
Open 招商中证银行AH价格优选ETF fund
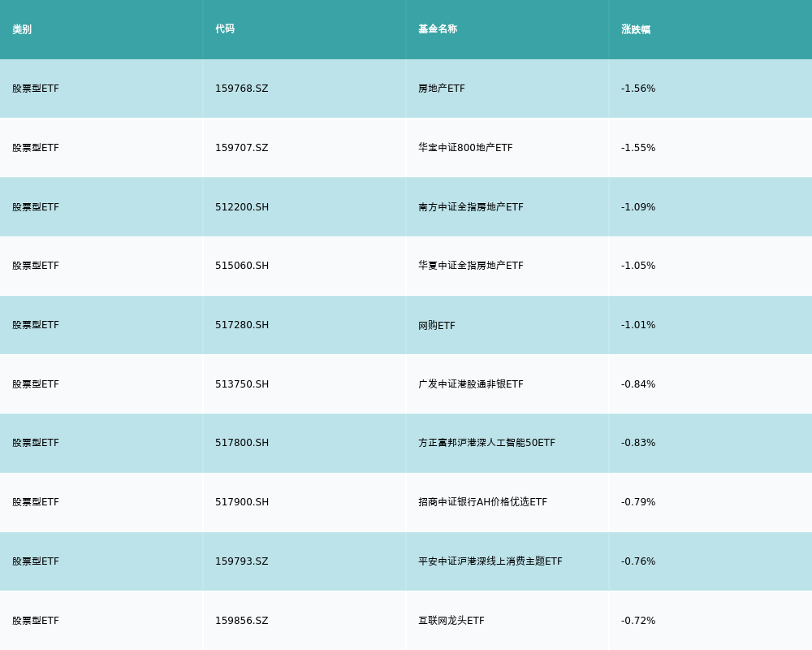[x=482, y=502]
